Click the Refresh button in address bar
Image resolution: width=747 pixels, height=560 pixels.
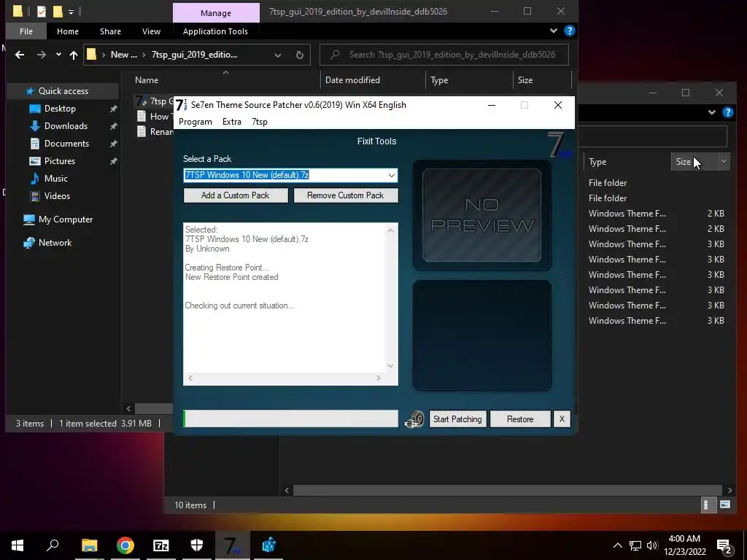point(300,55)
